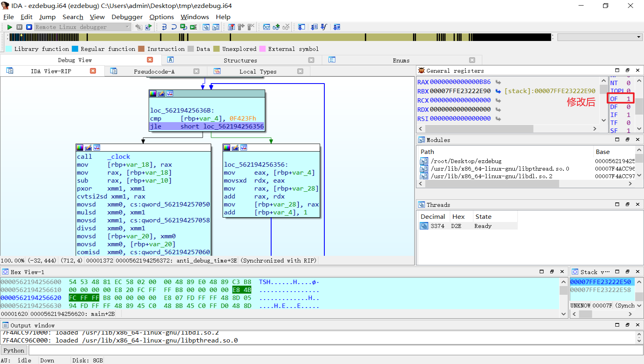Toggle the IF flag value
The image size is (644, 364).
click(x=628, y=115)
